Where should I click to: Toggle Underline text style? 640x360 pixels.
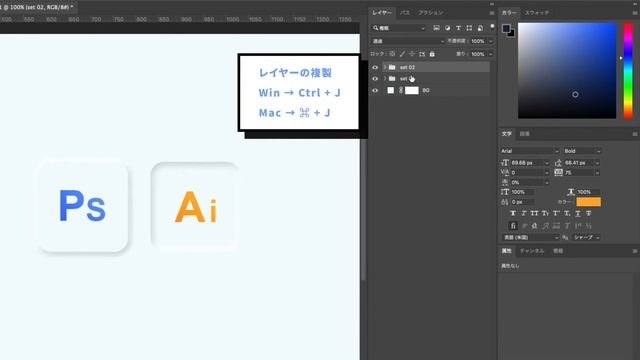point(578,213)
